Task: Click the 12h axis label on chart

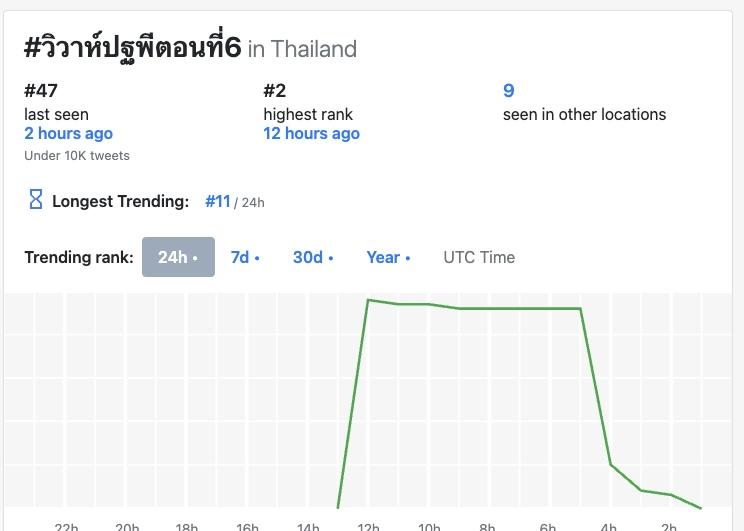Action: 368,526
